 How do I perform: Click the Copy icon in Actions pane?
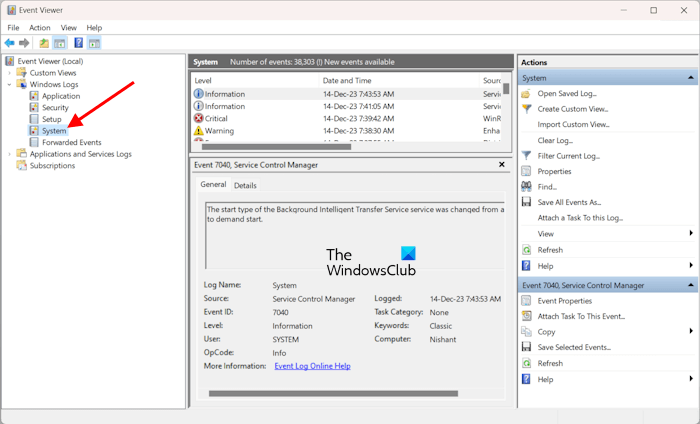[526, 332]
